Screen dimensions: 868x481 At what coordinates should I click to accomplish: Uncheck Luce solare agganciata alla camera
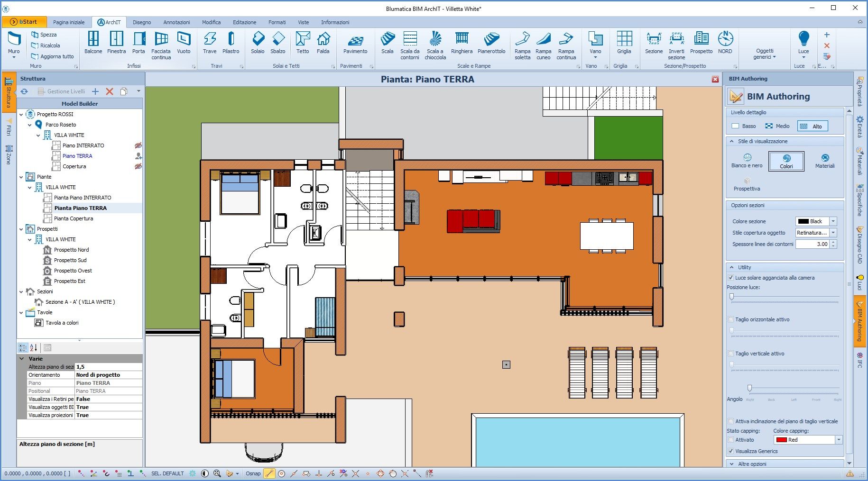point(731,278)
